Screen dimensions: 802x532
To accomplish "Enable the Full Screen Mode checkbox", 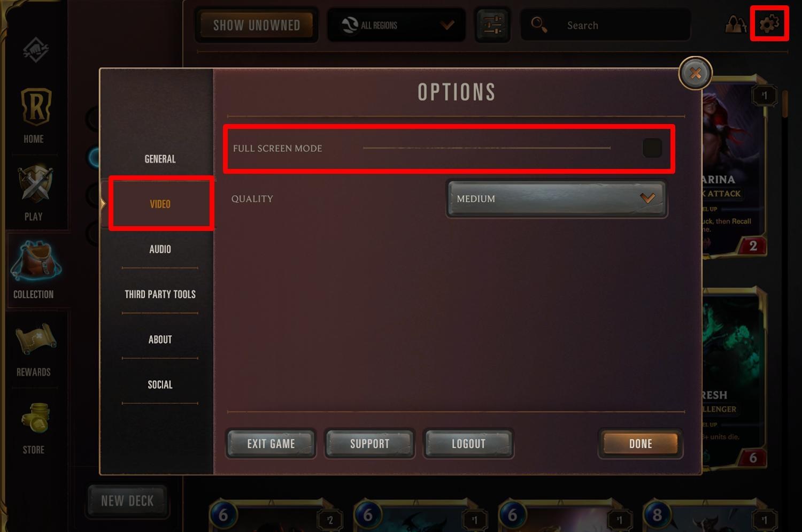I will pos(652,148).
